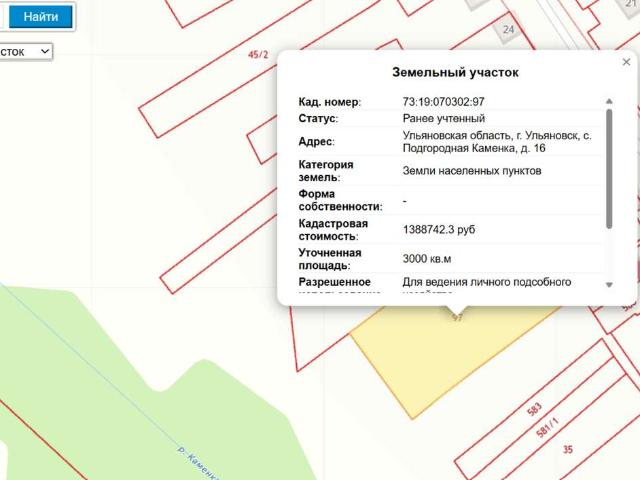
Task: Click the cadastral cost '1388742.3 руб'
Action: 439,229
